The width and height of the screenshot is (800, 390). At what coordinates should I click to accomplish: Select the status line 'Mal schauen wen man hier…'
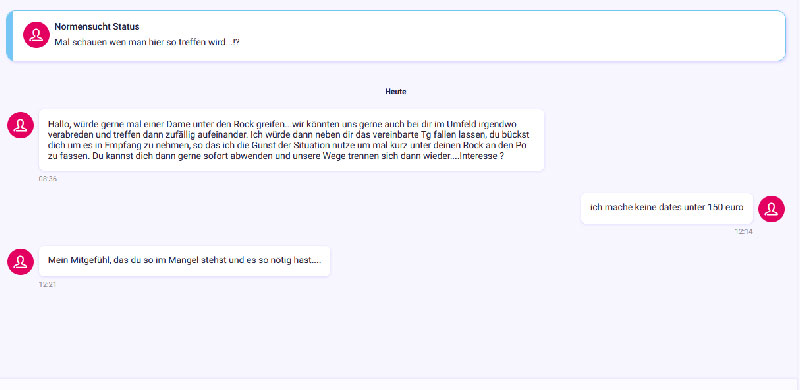tap(146, 43)
